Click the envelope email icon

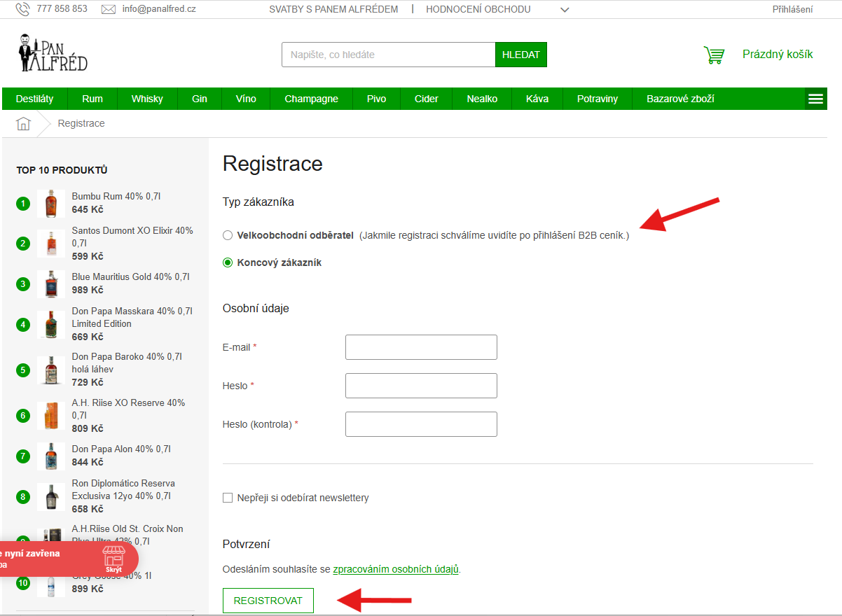(108, 9)
